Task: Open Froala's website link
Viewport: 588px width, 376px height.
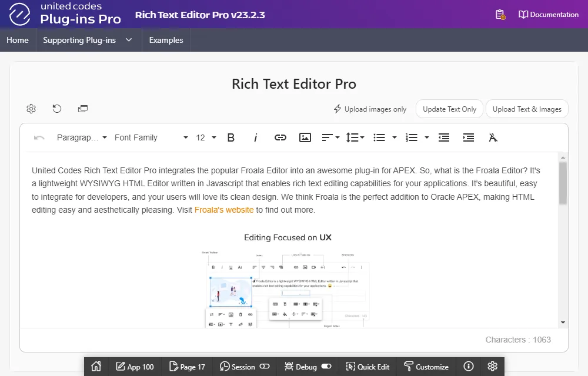Action: click(x=224, y=210)
